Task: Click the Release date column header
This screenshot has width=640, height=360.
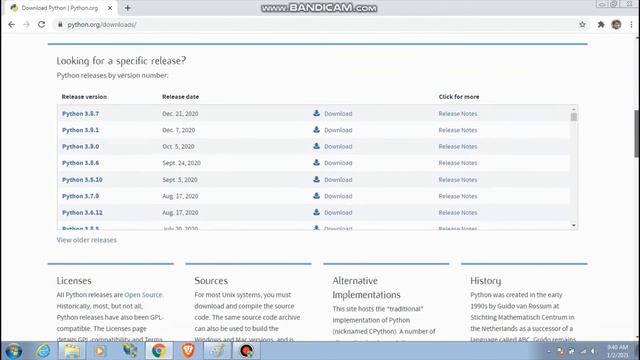Action: 180,97
